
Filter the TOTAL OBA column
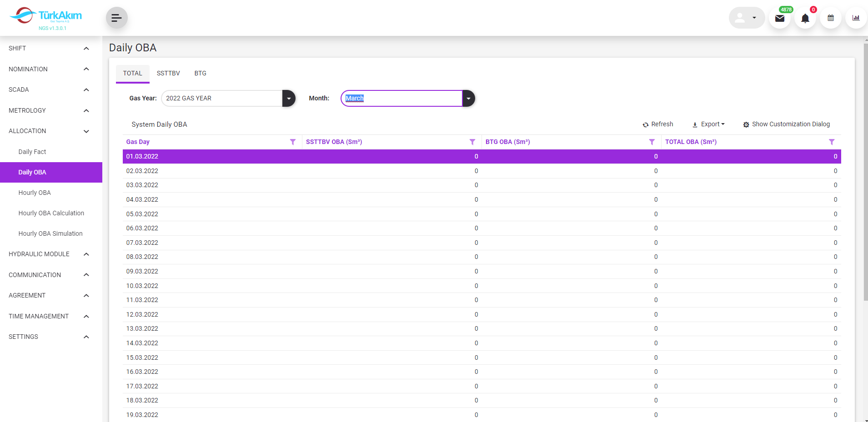click(832, 142)
